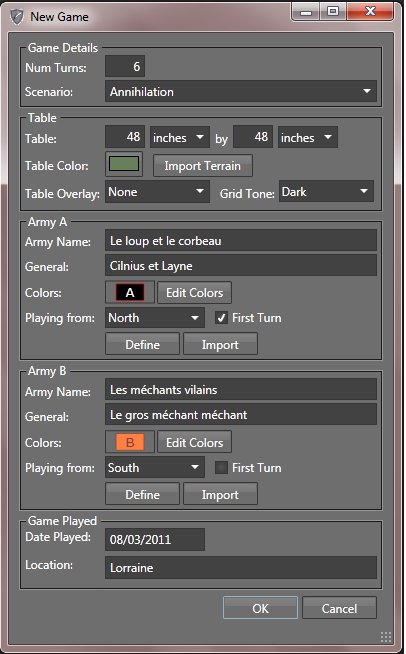Screen dimensions: 406x654
Task: Open Army B Playing from South dropdown
Action: (155, 468)
